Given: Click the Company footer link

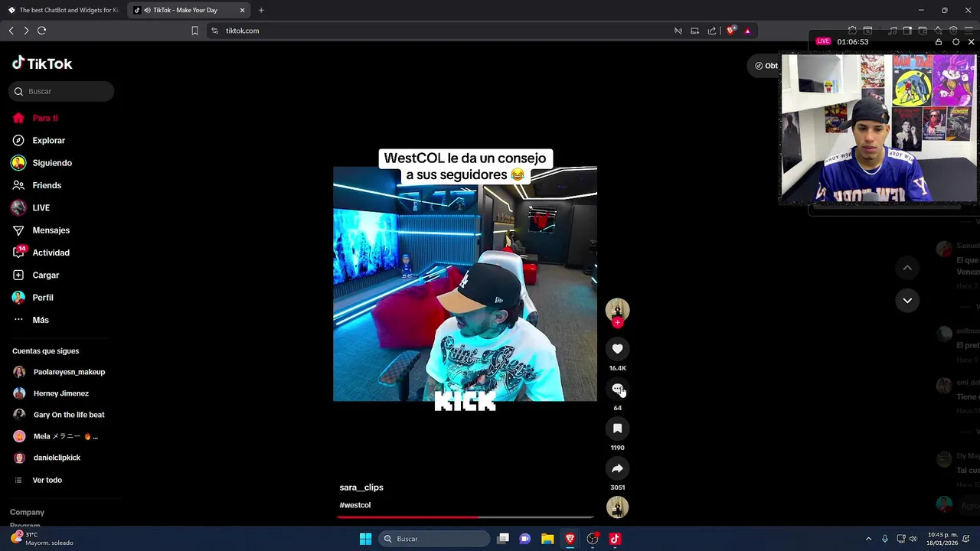Looking at the screenshot, I should [x=27, y=512].
